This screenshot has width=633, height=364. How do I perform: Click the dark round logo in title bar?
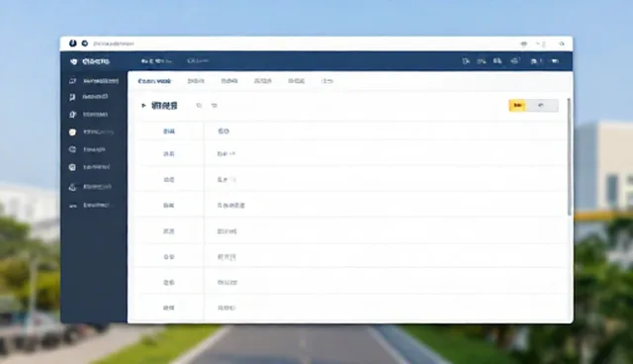coord(72,44)
